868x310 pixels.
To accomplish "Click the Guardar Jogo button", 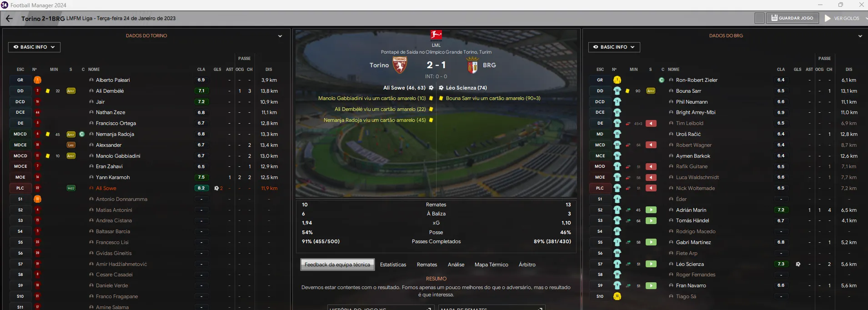I will click(x=793, y=18).
